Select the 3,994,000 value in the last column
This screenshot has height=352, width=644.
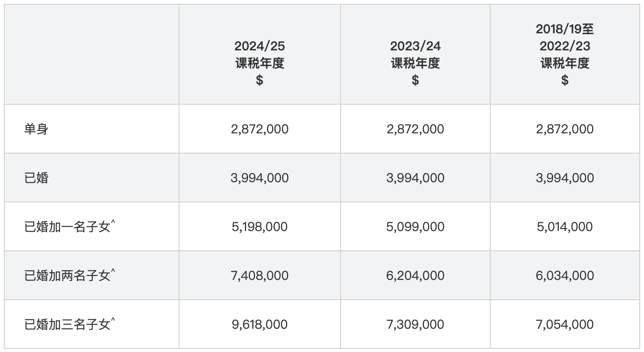coord(565,178)
